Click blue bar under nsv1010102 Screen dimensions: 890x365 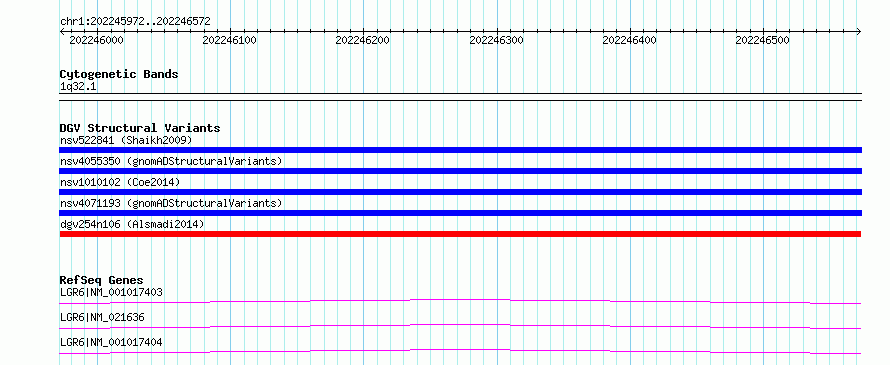tap(460, 192)
